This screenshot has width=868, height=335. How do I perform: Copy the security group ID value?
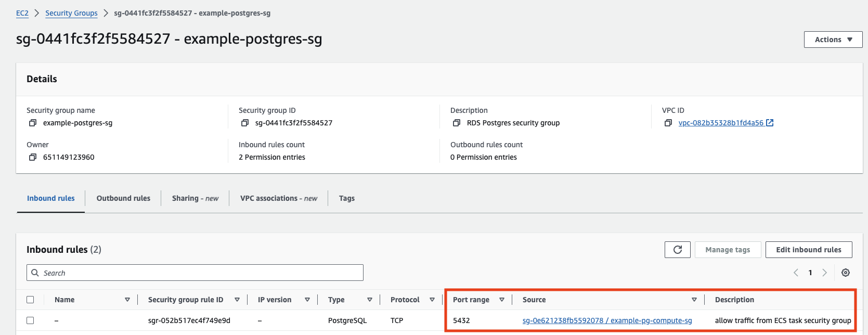pos(245,123)
